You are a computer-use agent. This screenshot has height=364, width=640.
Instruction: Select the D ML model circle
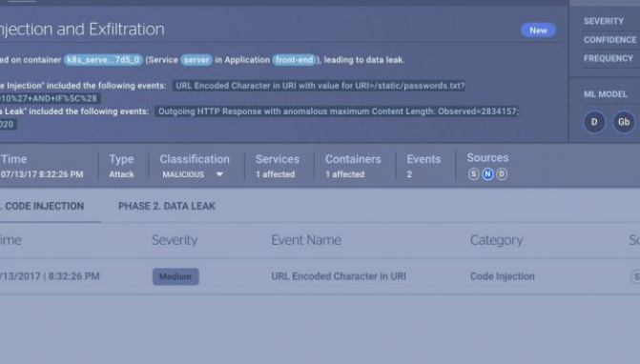click(594, 122)
